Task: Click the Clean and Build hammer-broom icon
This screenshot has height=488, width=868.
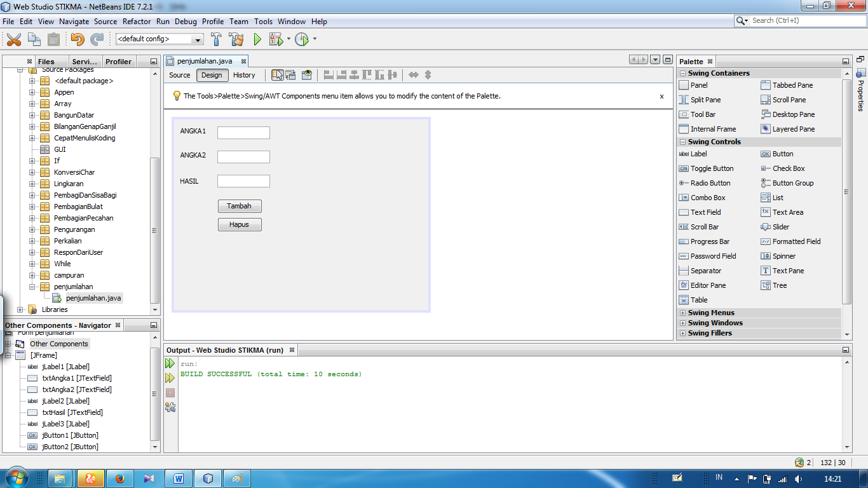Action: tap(236, 39)
